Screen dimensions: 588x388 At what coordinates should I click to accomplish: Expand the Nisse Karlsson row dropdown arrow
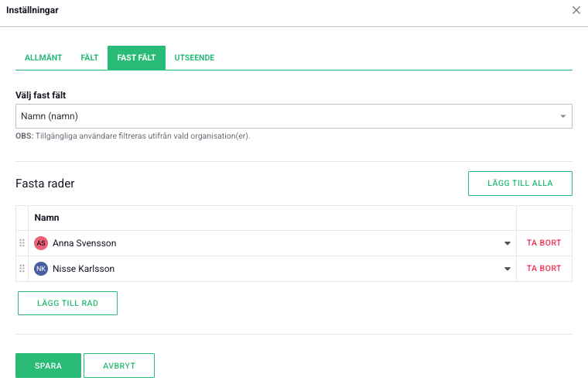(x=508, y=269)
